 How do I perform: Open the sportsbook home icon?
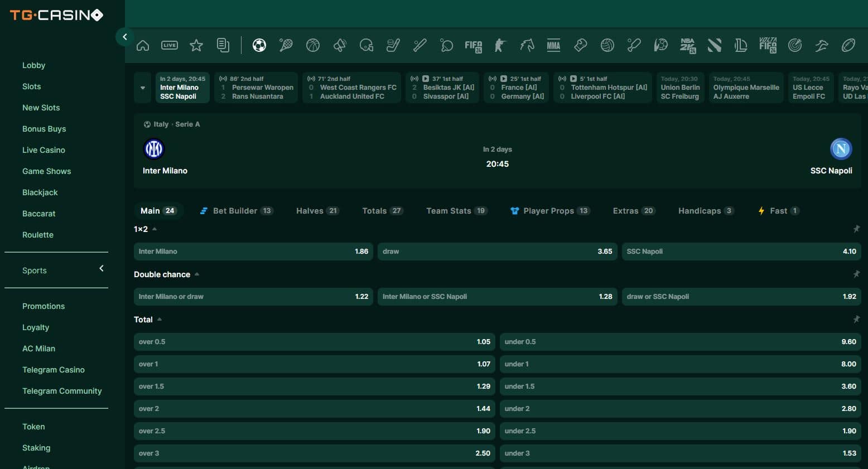[143, 45]
